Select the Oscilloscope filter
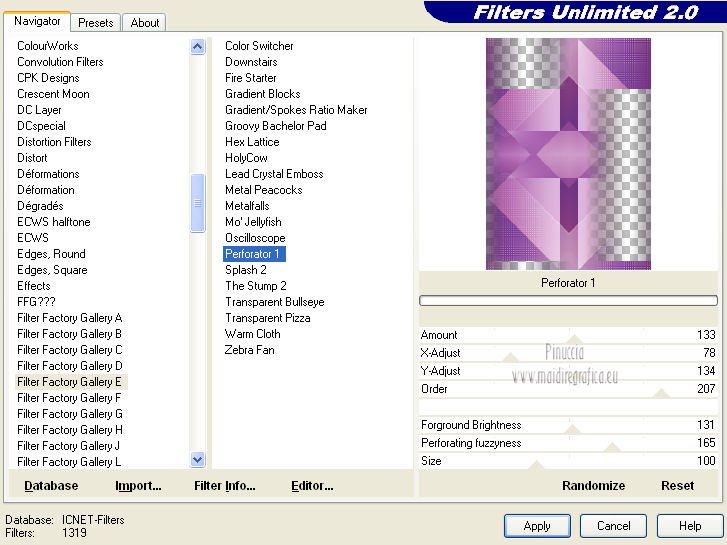The width and height of the screenshot is (727, 545). (255, 238)
